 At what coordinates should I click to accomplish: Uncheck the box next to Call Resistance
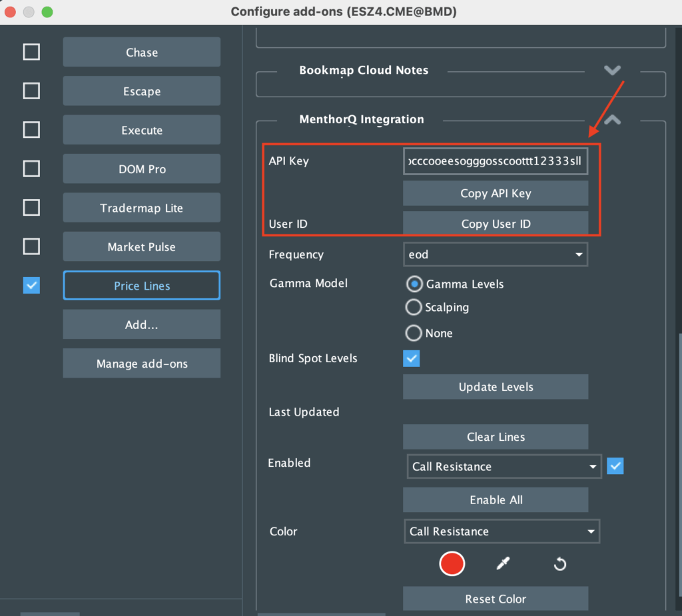(x=615, y=466)
